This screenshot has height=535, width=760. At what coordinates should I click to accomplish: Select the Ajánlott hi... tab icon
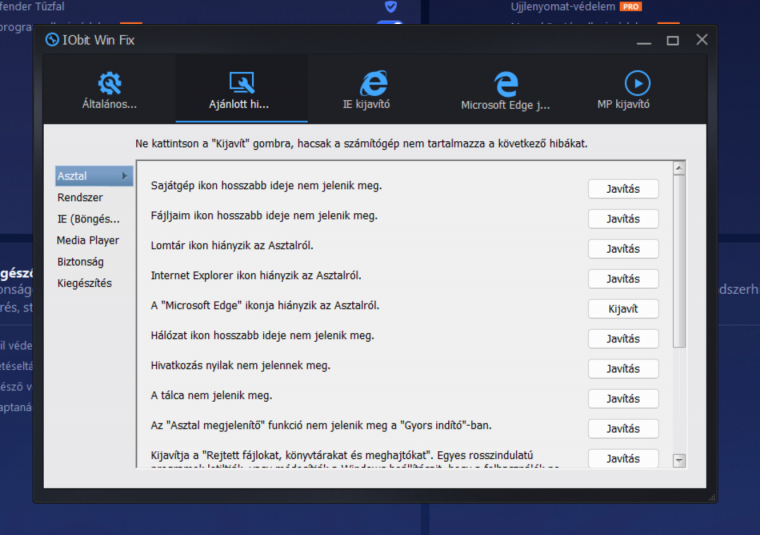241,82
